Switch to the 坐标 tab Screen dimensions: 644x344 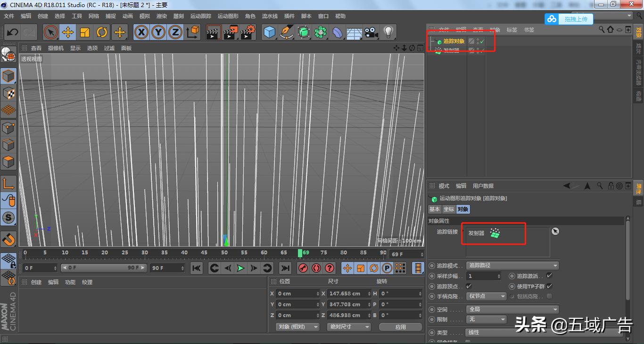click(x=449, y=209)
